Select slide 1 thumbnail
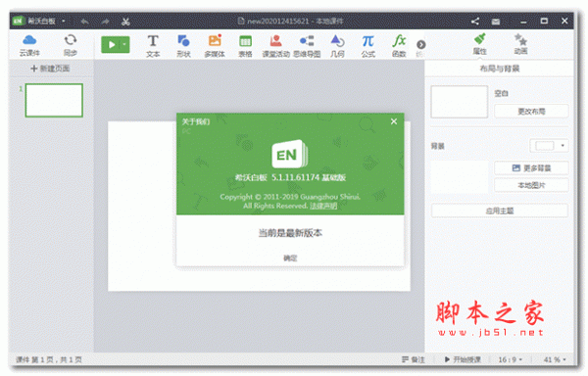588x376 pixels. click(54, 100)
